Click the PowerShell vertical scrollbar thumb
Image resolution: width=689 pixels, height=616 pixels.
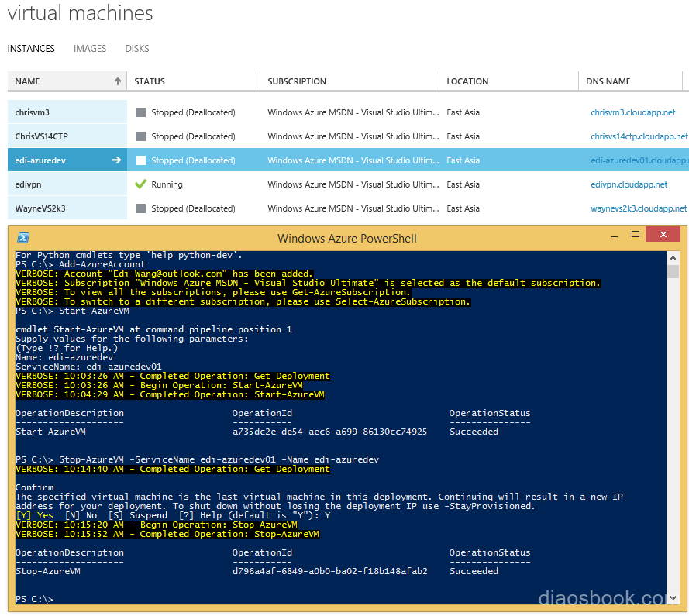point(673,271)
